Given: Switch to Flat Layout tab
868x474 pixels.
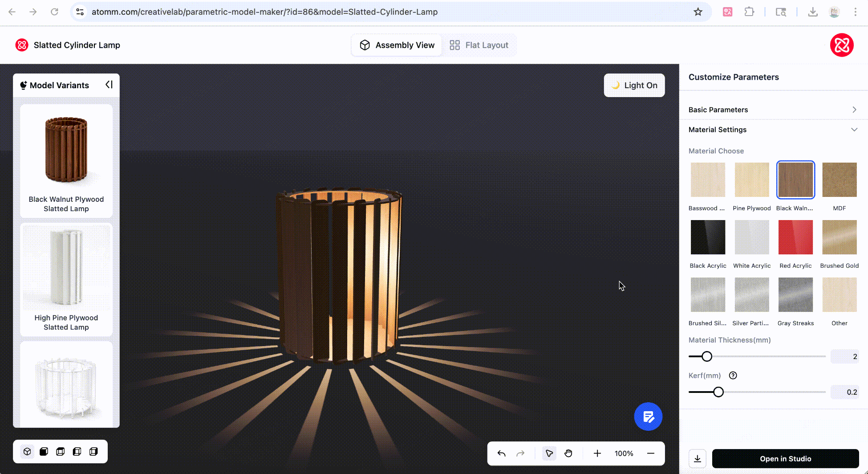Looking at the screenshot, I should (479, 45).
